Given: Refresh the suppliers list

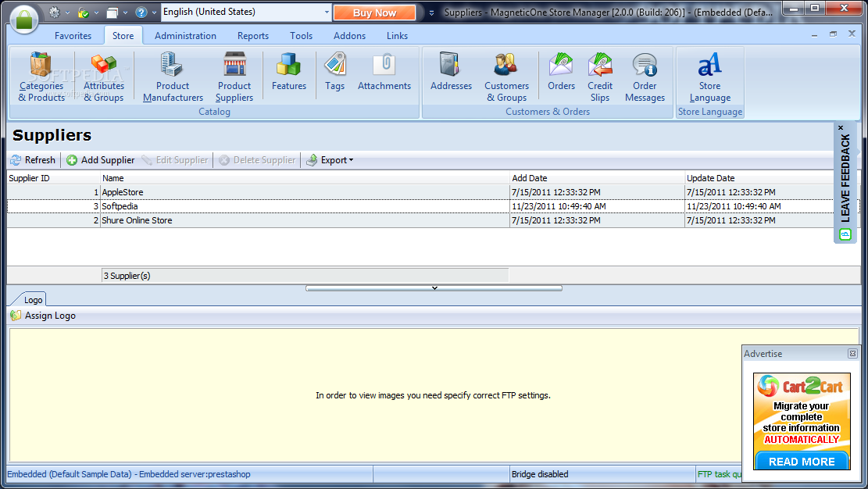Looking at the screenshot, I should [34, 160].
